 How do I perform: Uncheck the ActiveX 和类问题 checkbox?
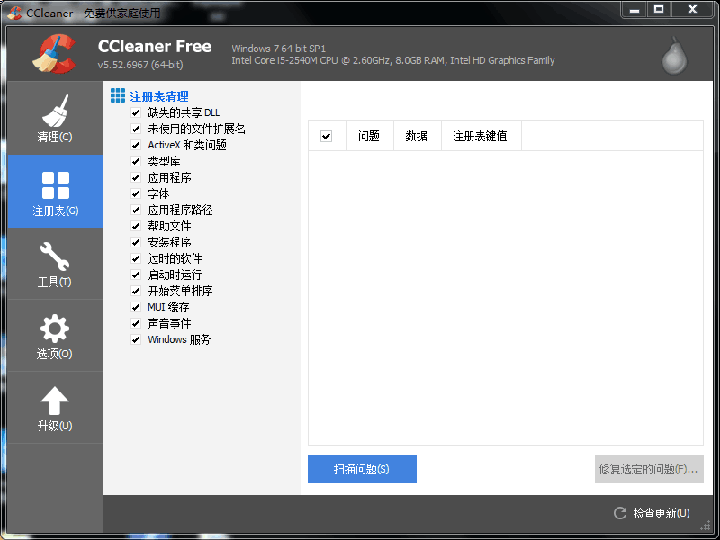[x=135, y=145]
